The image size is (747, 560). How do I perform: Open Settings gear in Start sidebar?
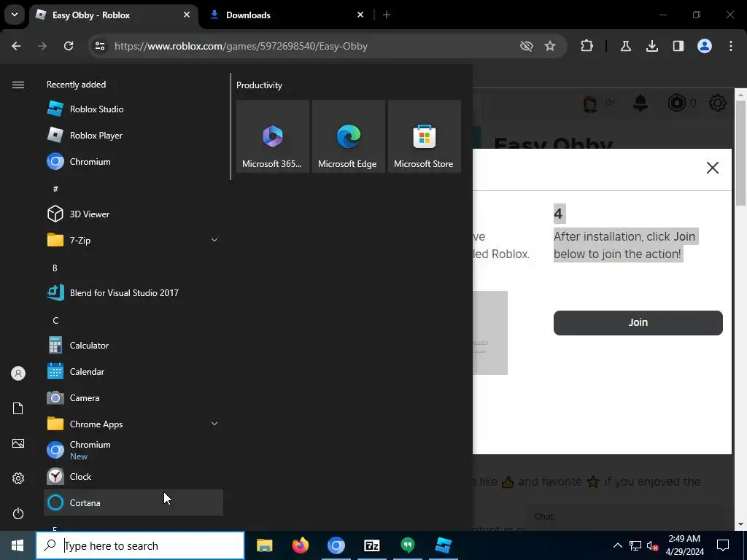point(18,478)
